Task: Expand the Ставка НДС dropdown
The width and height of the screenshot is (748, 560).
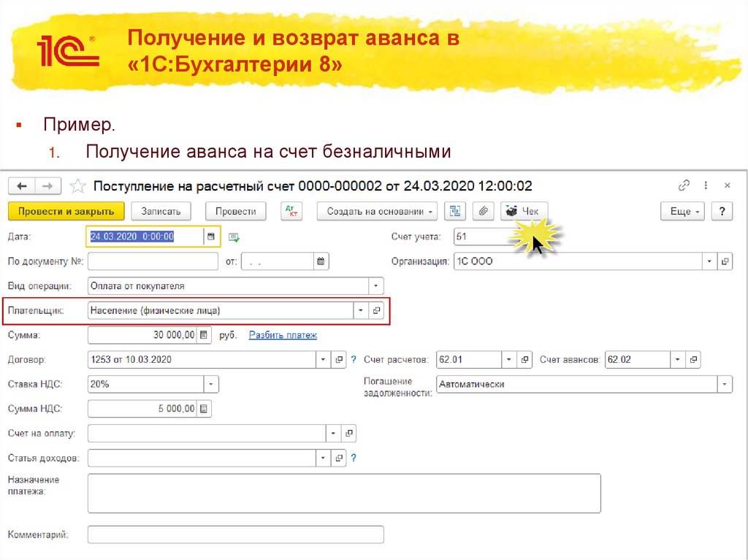Action: coord(211,384)
